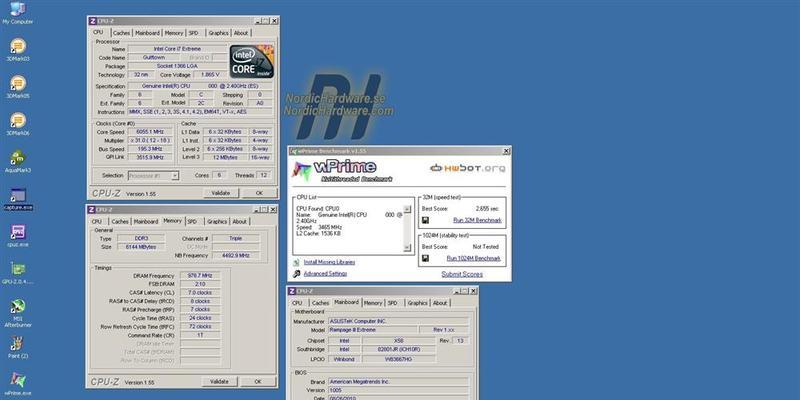Image resolution: width=800 pixels, height=400 pixels.
Task: Click the CAS# Latency 7.0 clocks value
Action: pyautogui.click(x=201, y=292)
